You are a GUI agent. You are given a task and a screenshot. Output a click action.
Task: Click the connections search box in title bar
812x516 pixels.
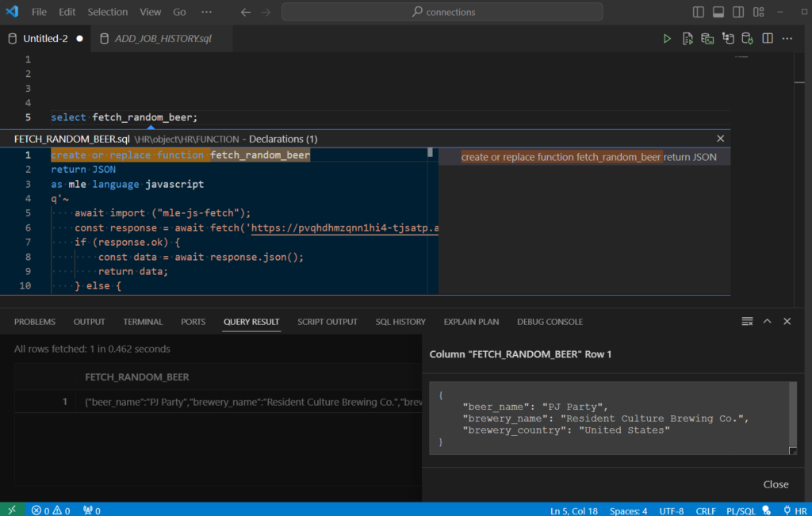coord(442,12)
